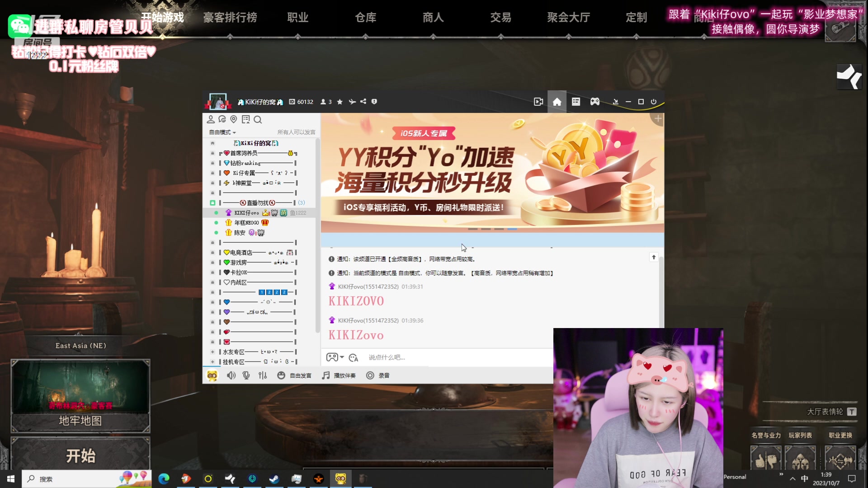Open the 自由模式 mode dropdown

click(x=222, y=132)
